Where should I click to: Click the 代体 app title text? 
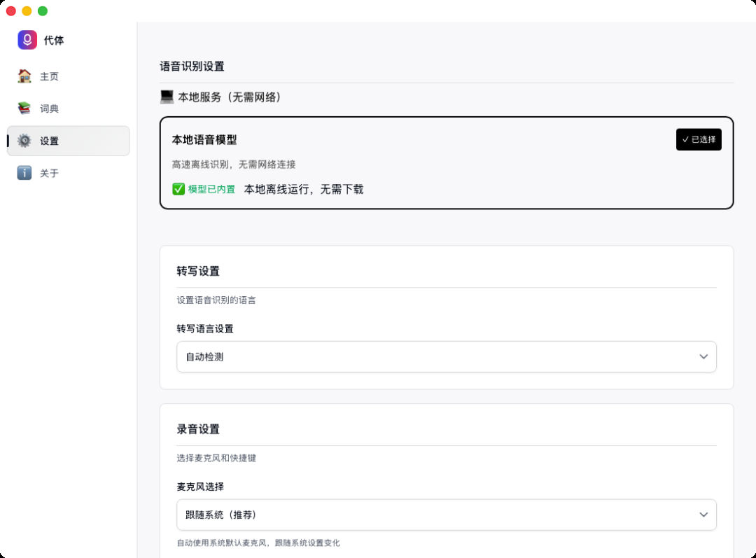(x=54, y=41)
